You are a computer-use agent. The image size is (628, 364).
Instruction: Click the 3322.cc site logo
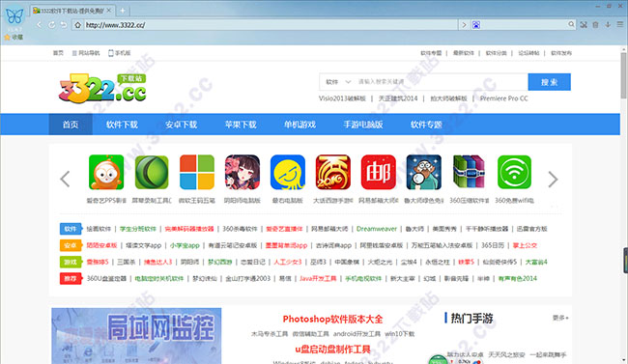[x=102, y=88]
